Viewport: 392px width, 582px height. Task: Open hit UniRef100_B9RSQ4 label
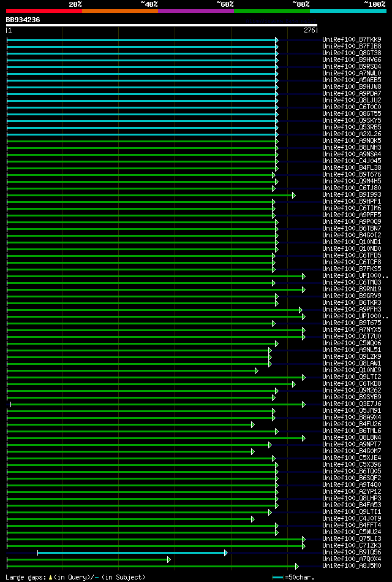(x=352, y=66)
